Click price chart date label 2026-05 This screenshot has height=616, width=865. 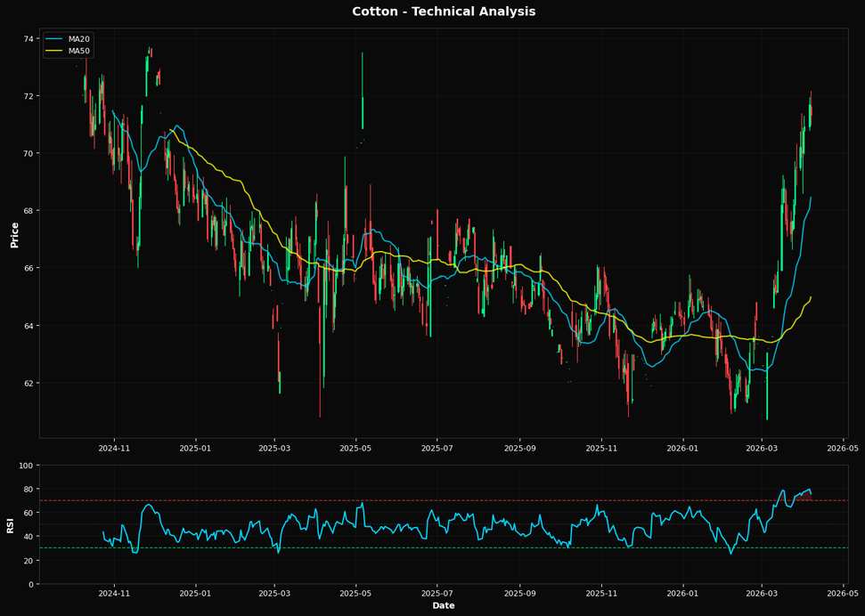click(x=843, y=448)
